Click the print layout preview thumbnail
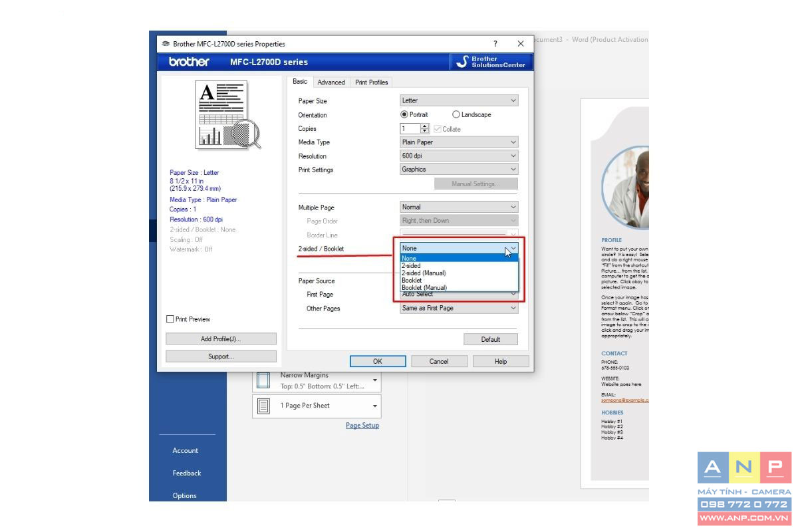Image resolution: width=798 pixels, height=532 pixels. [228, 115]
